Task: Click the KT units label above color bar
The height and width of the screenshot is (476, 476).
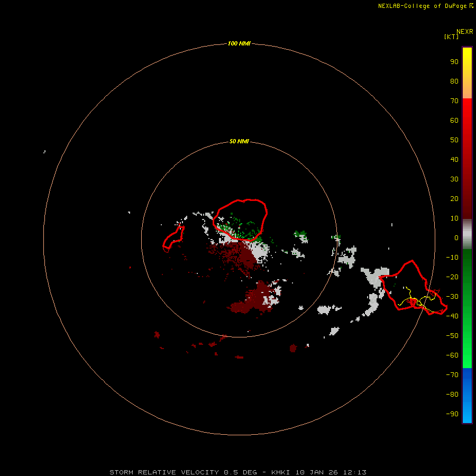Action: pyautogui.click(x=452, y=36)
